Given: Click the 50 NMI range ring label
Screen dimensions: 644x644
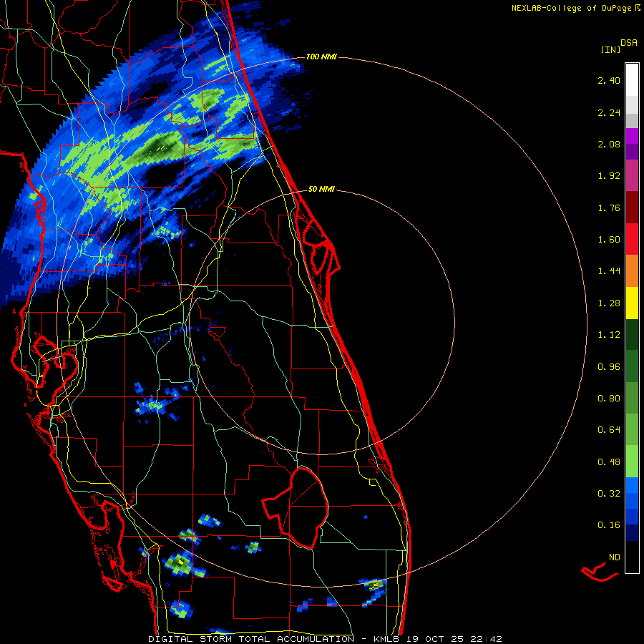Looking at the screenshot, I should [x=321, y=190].
